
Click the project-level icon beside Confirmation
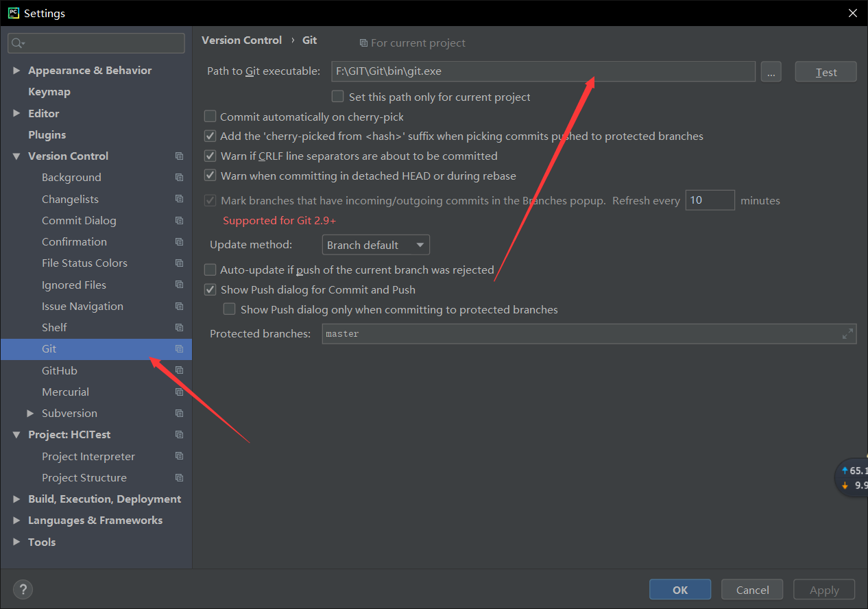(179, 242)
